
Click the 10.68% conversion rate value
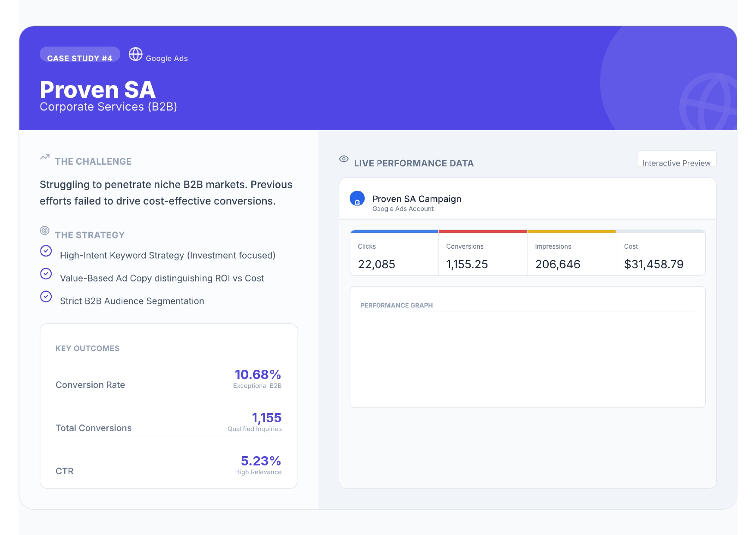[258, 374]
